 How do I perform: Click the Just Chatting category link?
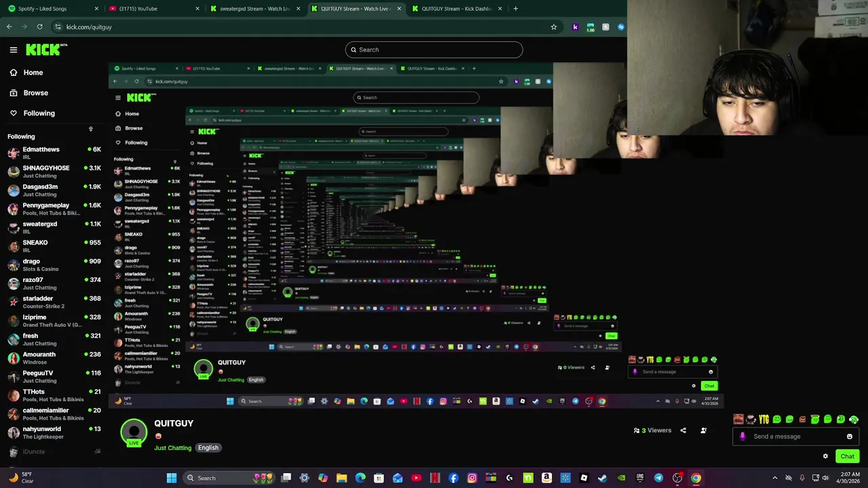172,448
